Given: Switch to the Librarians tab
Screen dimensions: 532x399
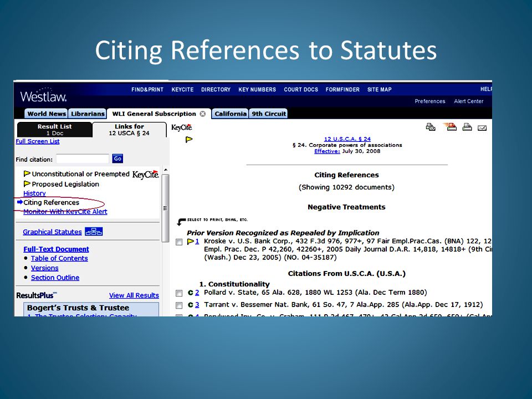Looking at the screenshot, I should coord(88,114).
